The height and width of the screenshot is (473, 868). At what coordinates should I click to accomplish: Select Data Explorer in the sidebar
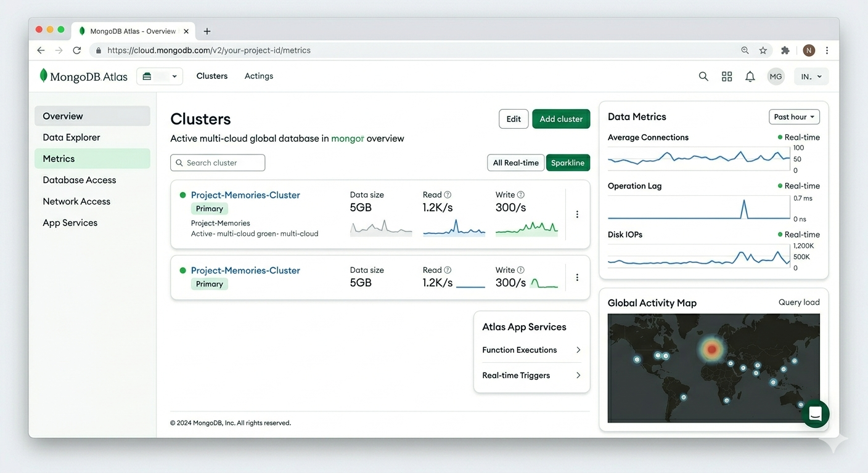point(92,137)
